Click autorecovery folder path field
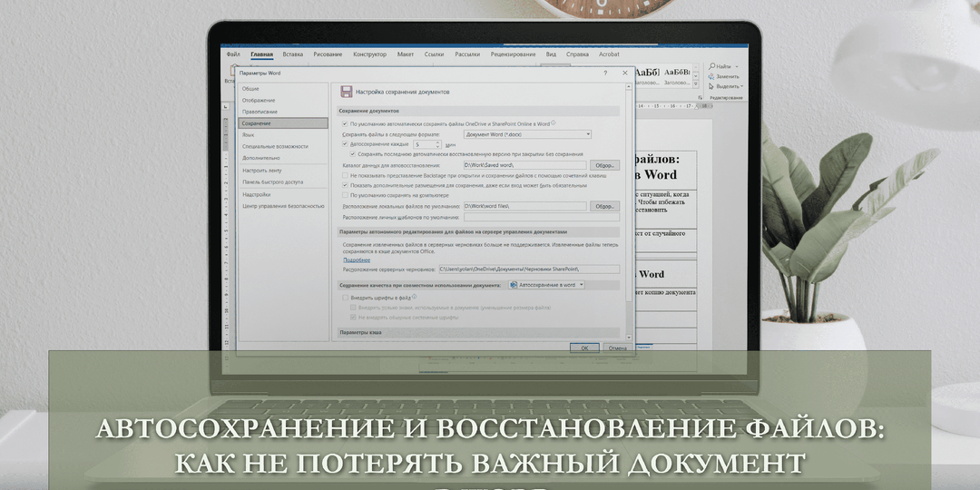The height and width of the screenshot is (490, 980). (525, 166)
